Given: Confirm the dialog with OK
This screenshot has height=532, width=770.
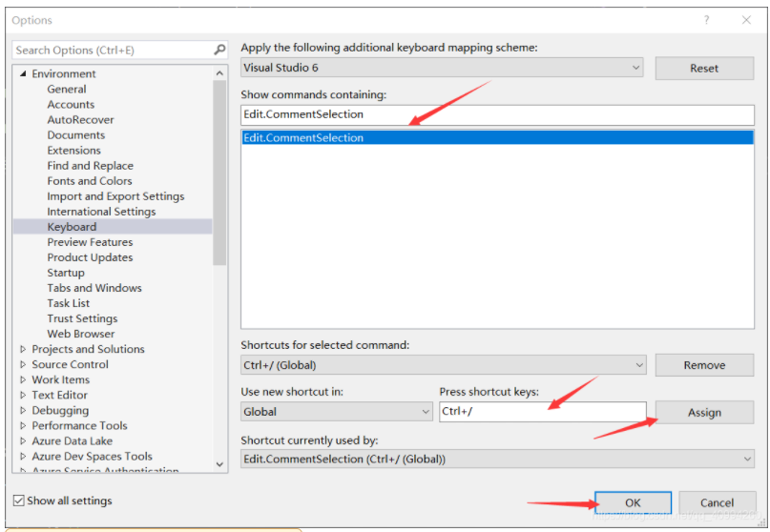Looking at the screenshot, I should point(633,502).
